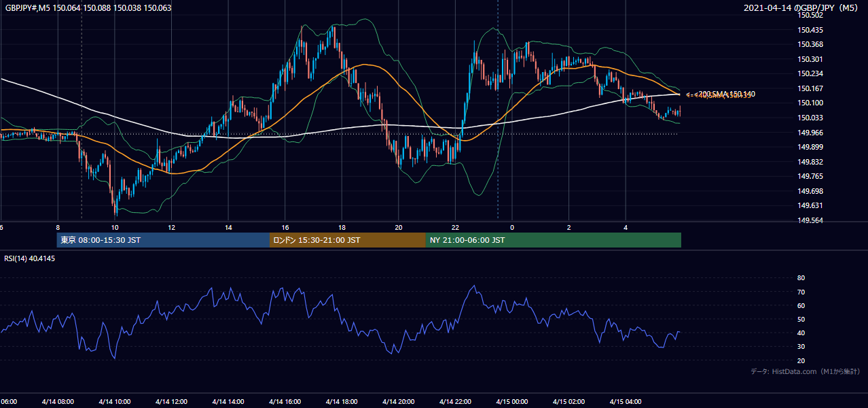Click hour tick 16 under price chart
Image resolution: width=868 pixels, height=408 pixels.
click(x=285, y=227)
